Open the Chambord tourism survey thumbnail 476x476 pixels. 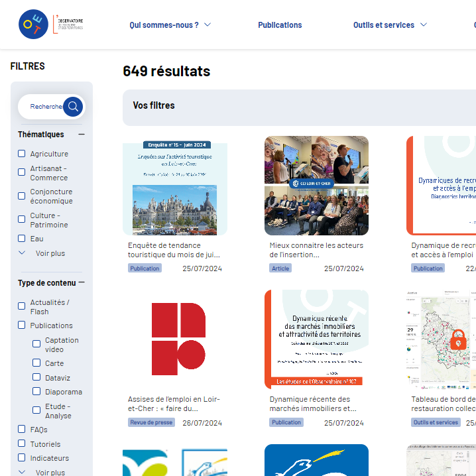tap(175, 186)
